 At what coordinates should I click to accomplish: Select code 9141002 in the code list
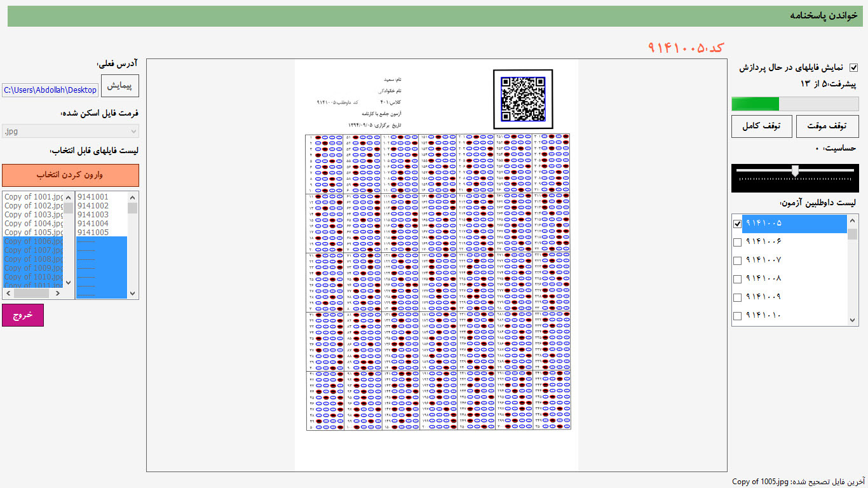[x=93, y=206]
